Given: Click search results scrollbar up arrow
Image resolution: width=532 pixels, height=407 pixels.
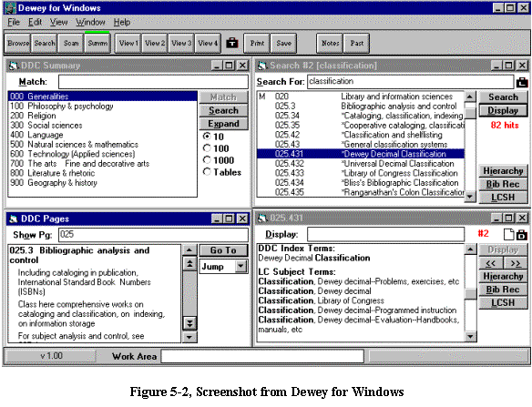Looking at the screenshot, I should tap(470, 97).
